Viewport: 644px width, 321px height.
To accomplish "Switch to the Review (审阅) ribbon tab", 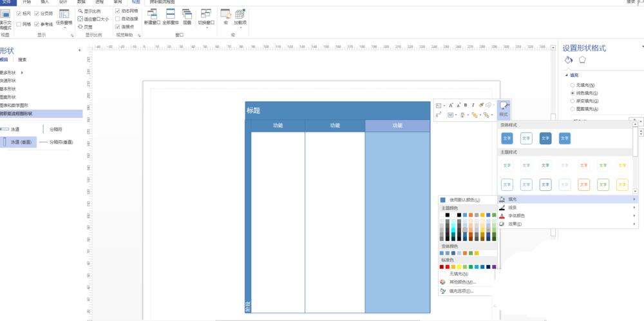I will tap(117, 2).
